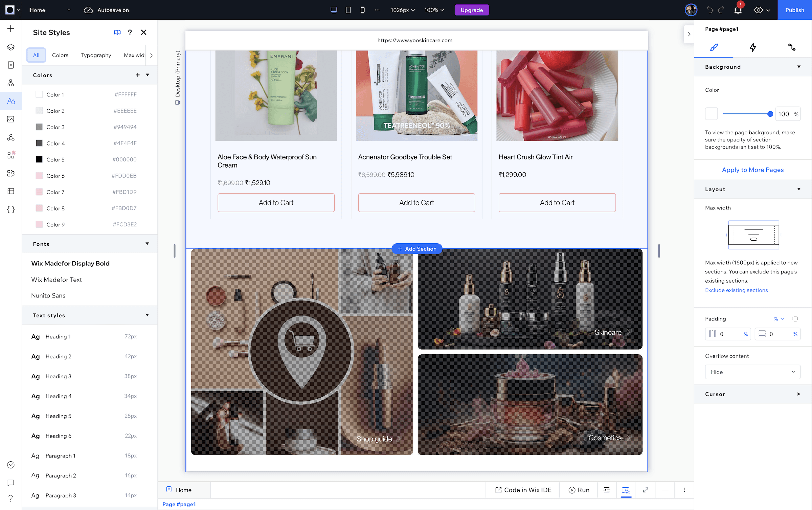The height and width of the screenshot is (510, 812).
Task: Select the All tab in Site Styles
Action: (36, 55)
